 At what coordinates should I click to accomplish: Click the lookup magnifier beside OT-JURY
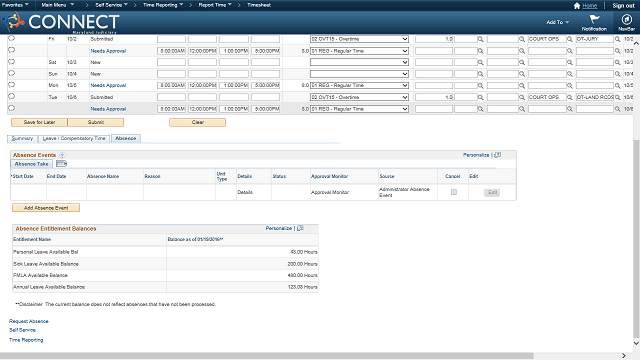click(618, 39)
